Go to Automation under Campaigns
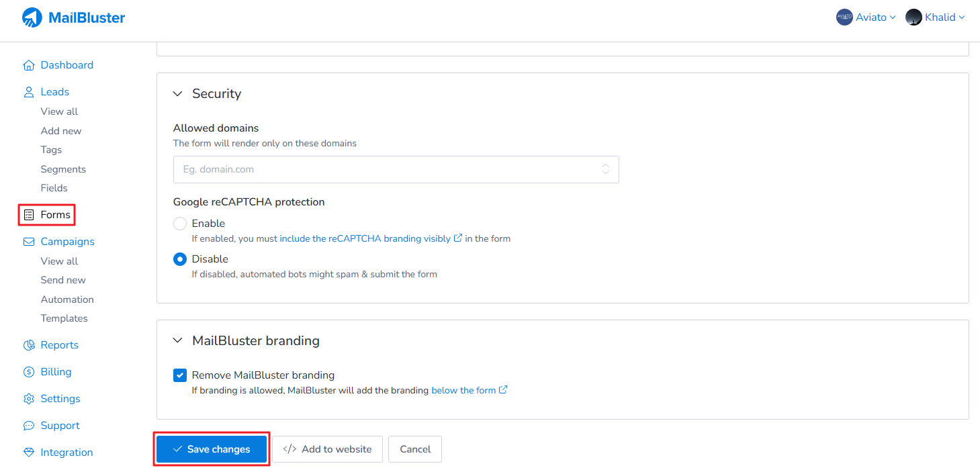The image size is (980, 472). (x=67, y=299)
